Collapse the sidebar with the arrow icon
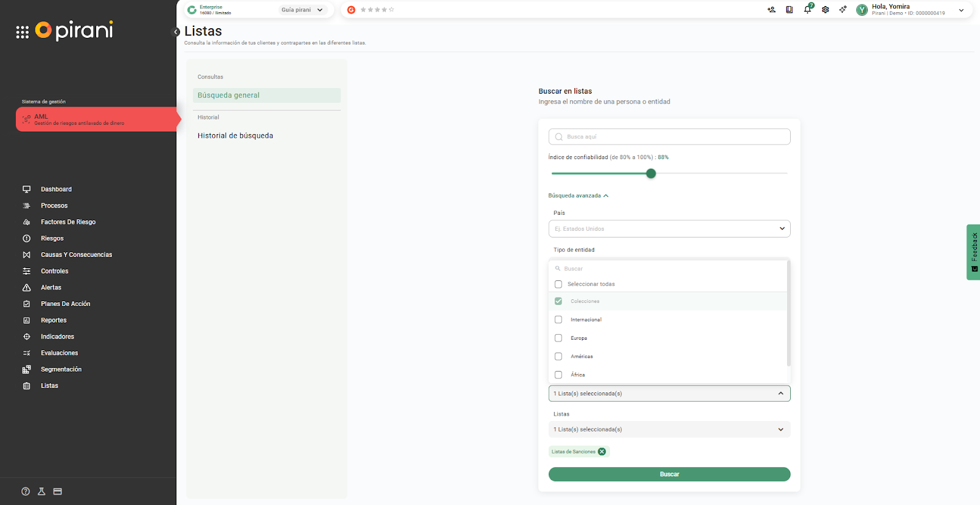This screenshot has width=980, height=505. pos(176,32)
